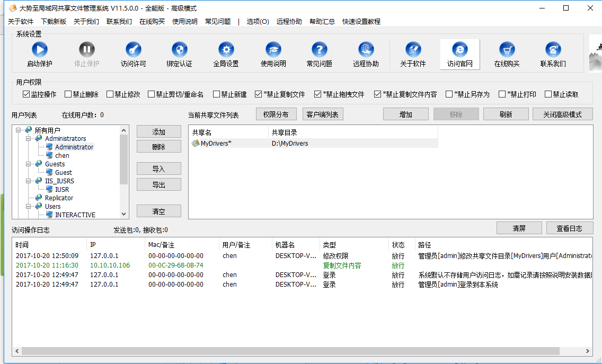Click the Users group icon
This screenshot has height=364, width=602.
tap(38, 206)
